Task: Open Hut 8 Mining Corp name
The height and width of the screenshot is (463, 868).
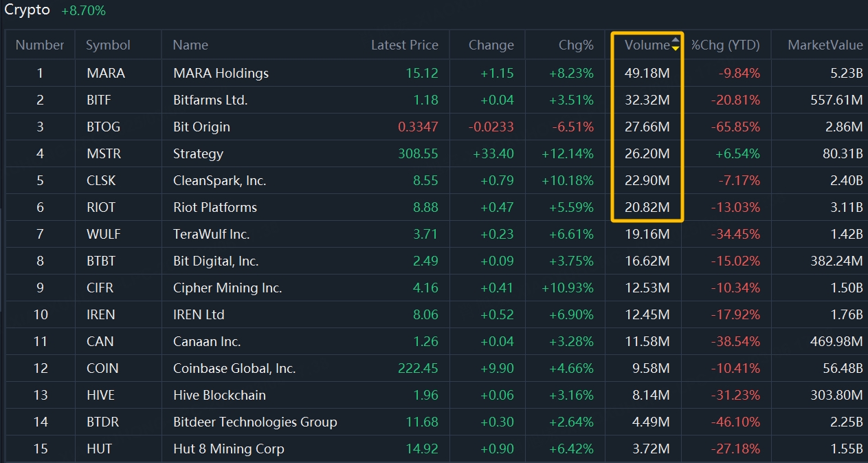Action: (x=228, y=449)
